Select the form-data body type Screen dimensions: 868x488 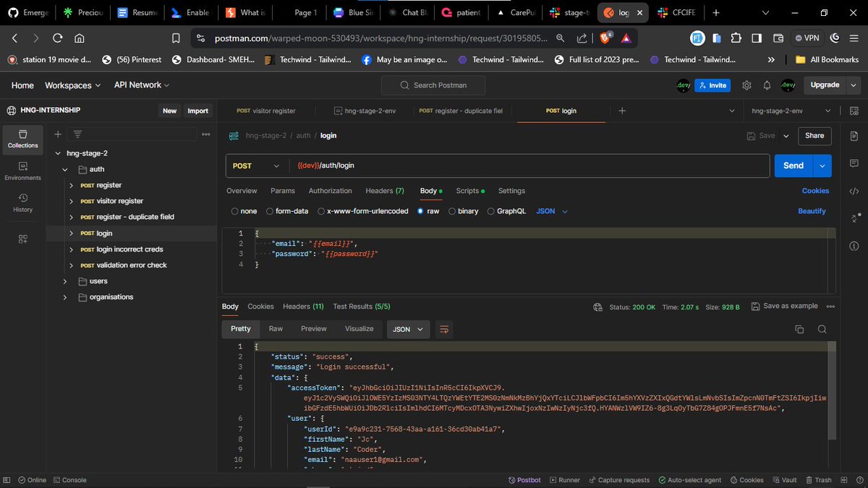pos(286,211)
